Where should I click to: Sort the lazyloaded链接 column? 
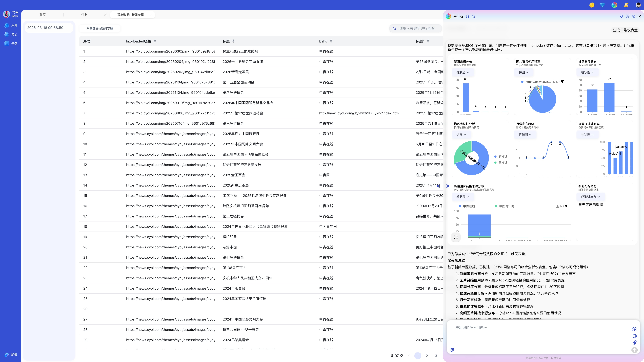click(155, 41)
